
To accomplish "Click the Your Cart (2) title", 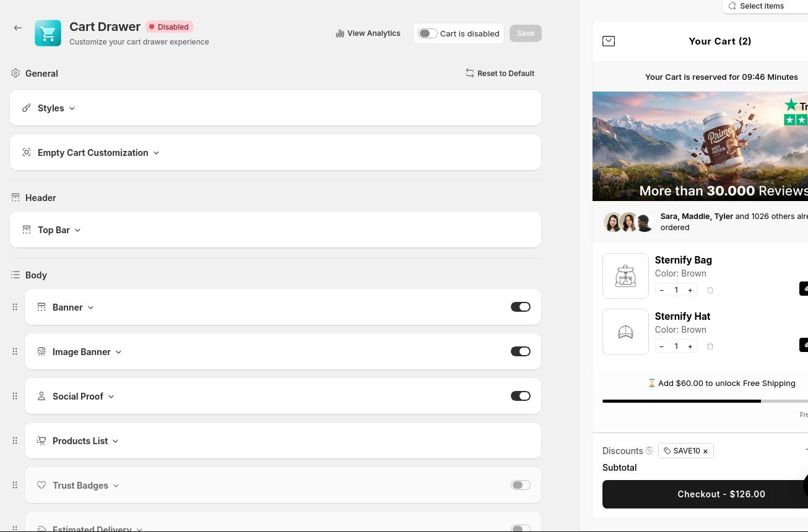I will click(720, 41).
